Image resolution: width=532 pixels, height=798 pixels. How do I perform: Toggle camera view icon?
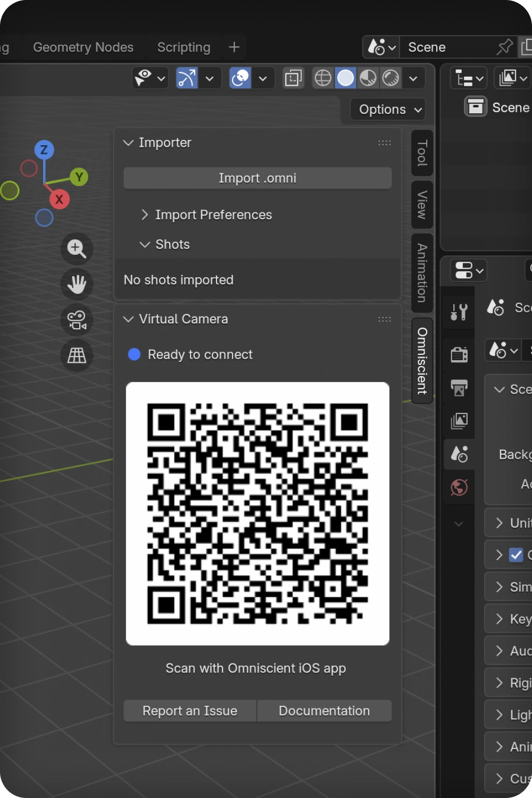(77, 320)
